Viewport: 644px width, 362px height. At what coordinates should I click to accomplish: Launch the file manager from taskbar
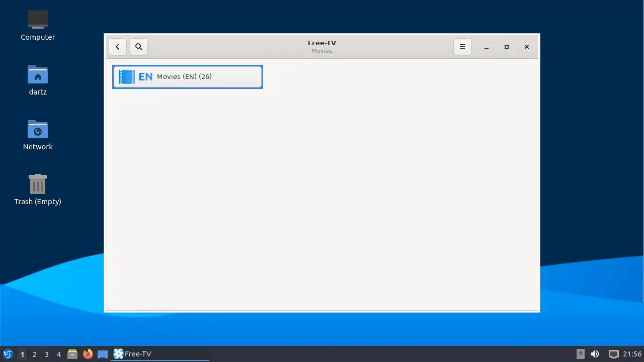72,354
